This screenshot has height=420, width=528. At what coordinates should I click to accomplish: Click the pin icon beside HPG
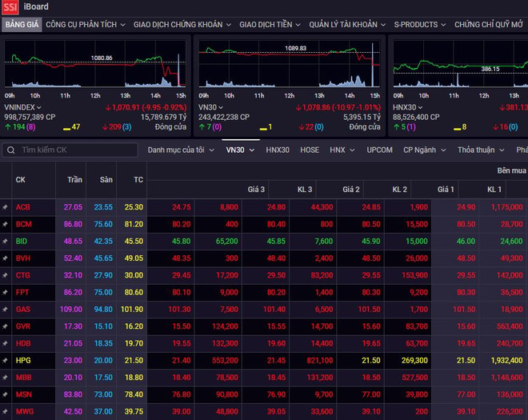tap(6, 360)
